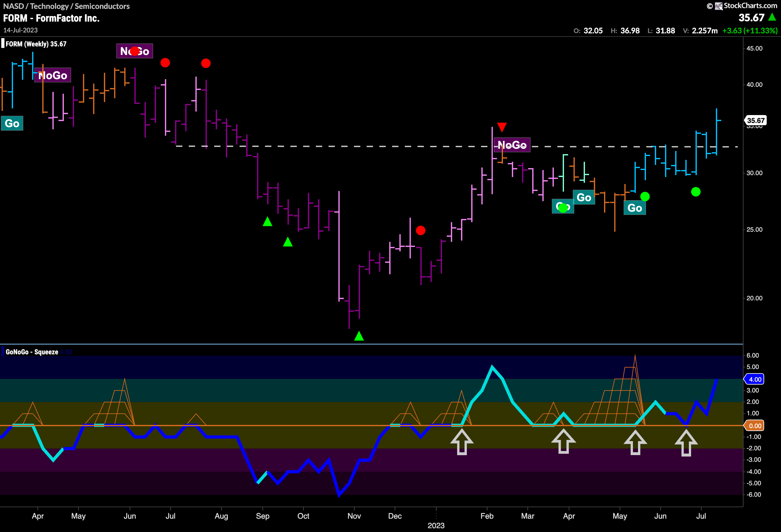Click the high value 36.98
Image resolution: width=781 pixels, height=532 pixels.
coord(630,31)
